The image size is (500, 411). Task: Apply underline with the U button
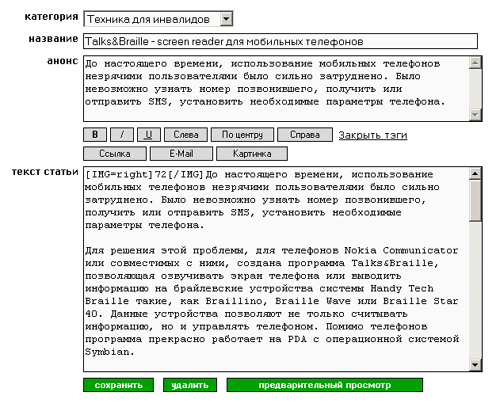pyautogui.click(x=149, y=135)
